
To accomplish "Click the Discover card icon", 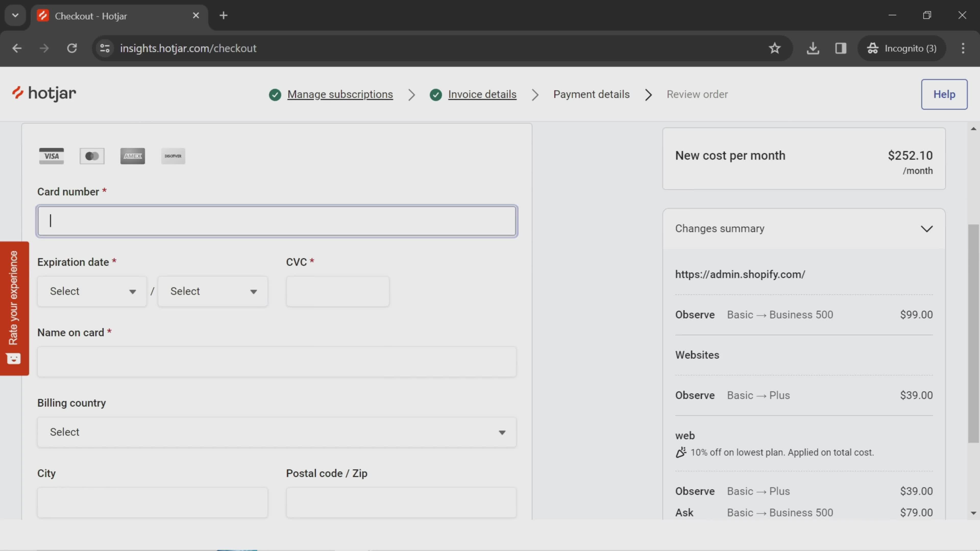I will [173, 155].
